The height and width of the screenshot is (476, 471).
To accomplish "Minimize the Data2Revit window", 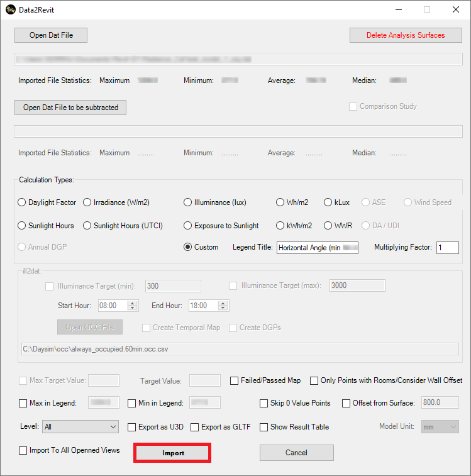I will pos(399,9).
